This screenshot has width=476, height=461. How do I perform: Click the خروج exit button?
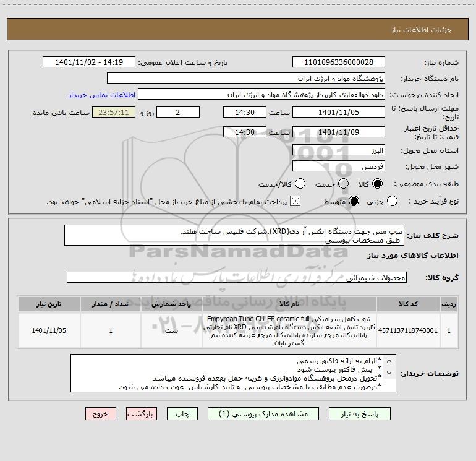coord(101,414)
